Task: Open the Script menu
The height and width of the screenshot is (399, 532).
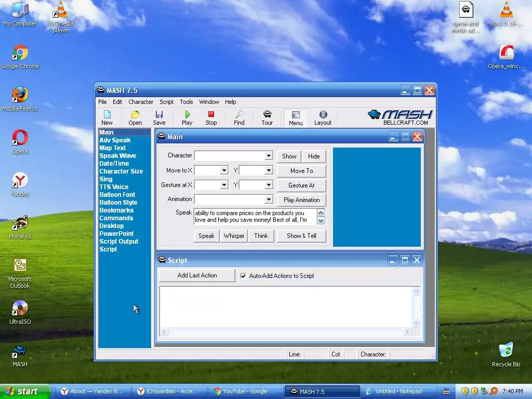Action: 167,102
